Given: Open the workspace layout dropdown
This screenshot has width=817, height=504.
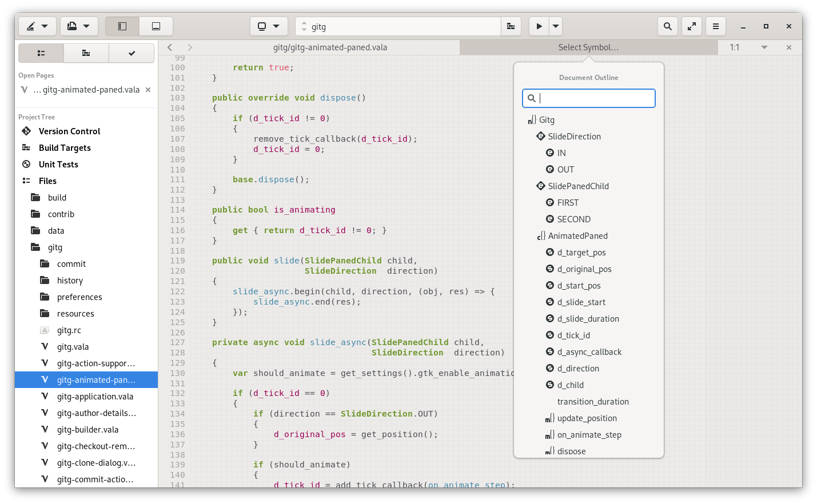Looking at the screenshot, I should coord(269,26).
